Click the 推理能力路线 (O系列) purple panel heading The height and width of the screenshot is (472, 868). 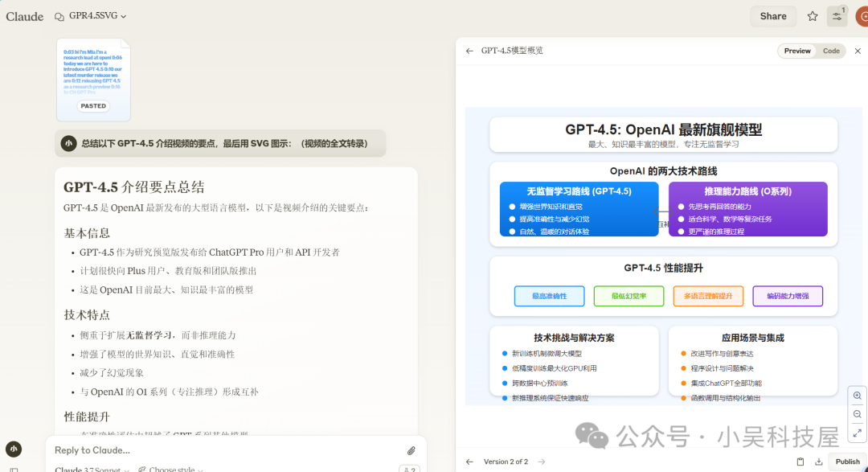pos(748,191)
